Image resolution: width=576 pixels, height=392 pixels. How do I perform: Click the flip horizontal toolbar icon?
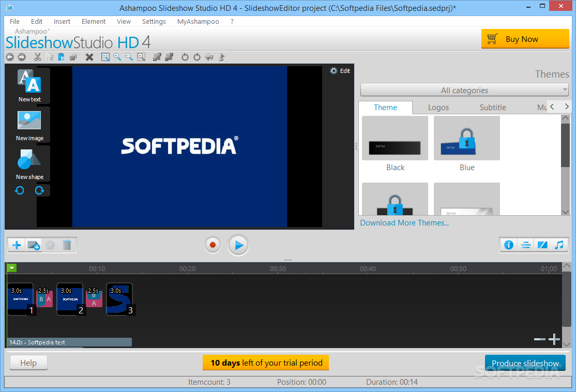[x=209, y=57]
